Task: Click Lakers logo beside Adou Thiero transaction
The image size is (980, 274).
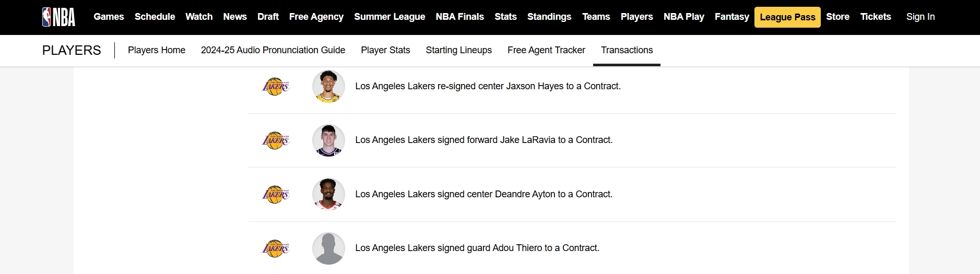Action: pyautogui.click(x=276, y=248)
